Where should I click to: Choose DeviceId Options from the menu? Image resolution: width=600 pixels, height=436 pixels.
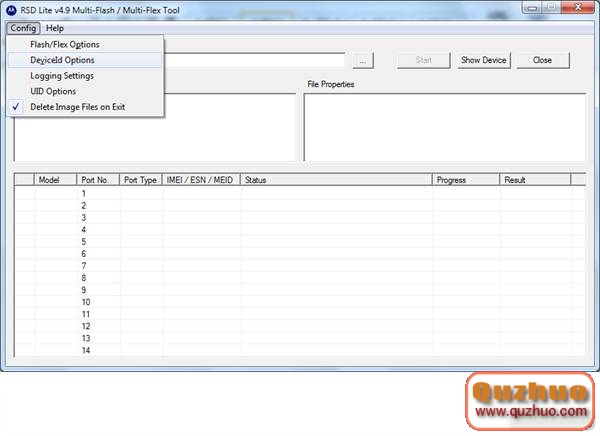click(85, 60)
